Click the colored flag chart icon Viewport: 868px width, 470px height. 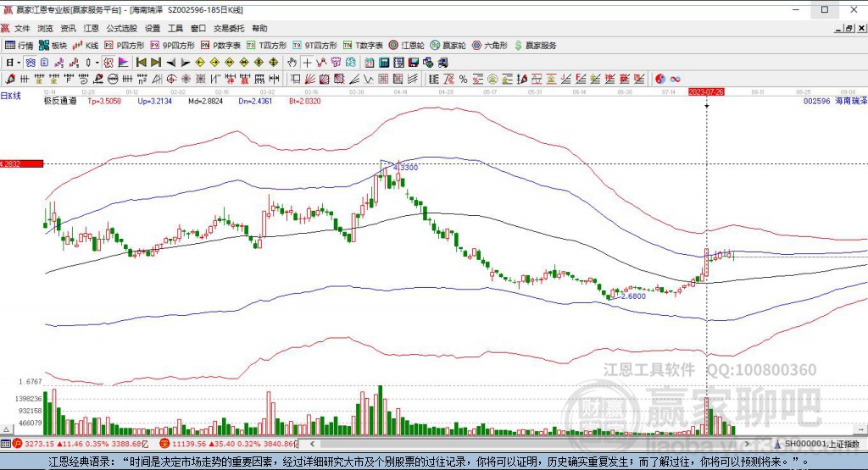tap(123, 63)
